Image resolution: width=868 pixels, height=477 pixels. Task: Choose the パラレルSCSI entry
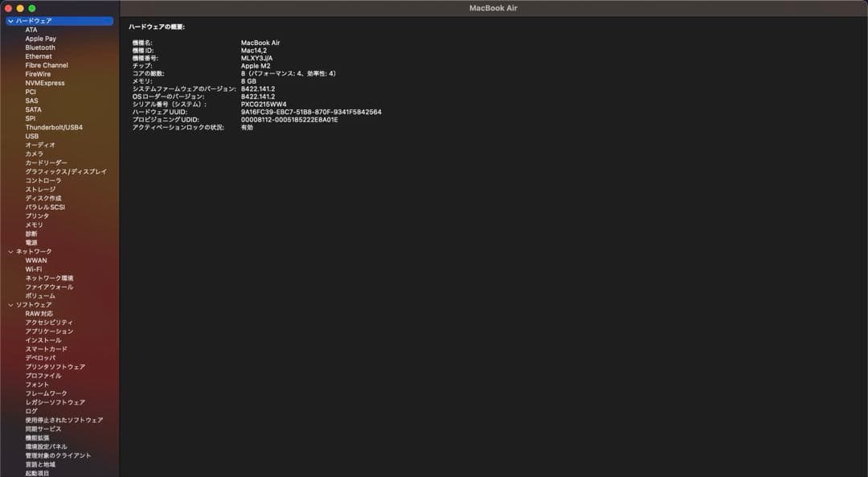pyautogui.click(x=45, y=208)
